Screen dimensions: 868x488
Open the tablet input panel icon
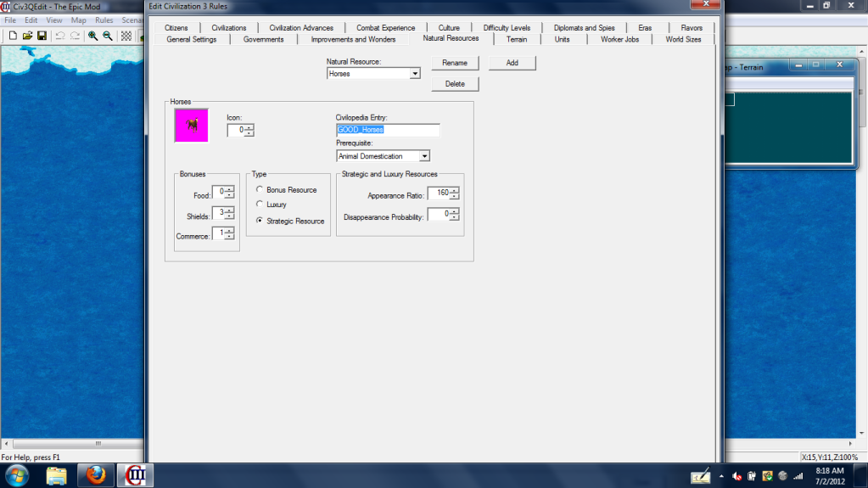click(x=700, y=476)
